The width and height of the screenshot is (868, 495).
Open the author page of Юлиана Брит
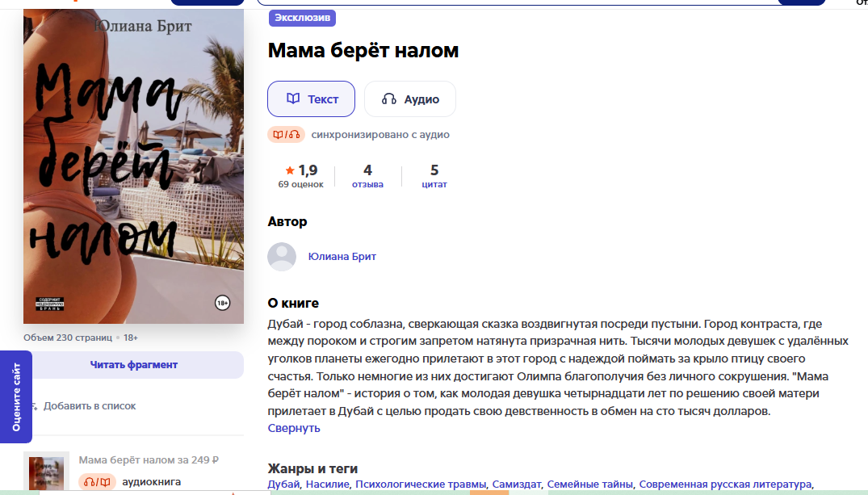click(x=342, y=258)
